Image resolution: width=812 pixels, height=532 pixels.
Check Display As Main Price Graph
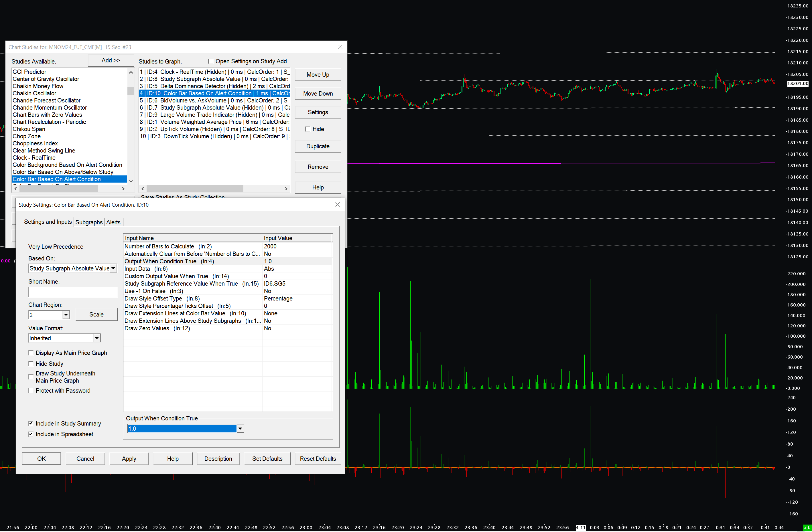[31, 353]
